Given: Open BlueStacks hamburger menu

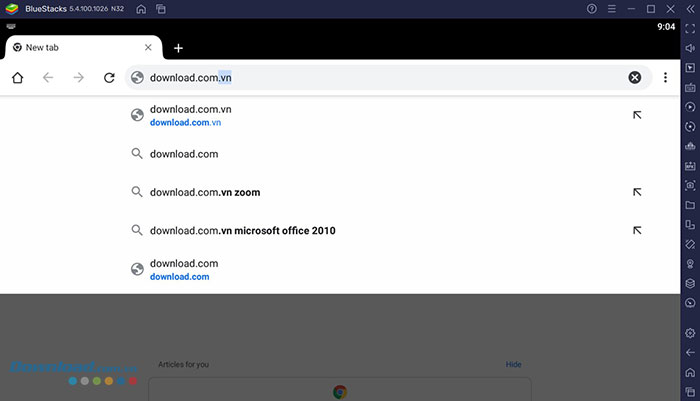Looking at the screenshot, I should (x=612, y=9).
